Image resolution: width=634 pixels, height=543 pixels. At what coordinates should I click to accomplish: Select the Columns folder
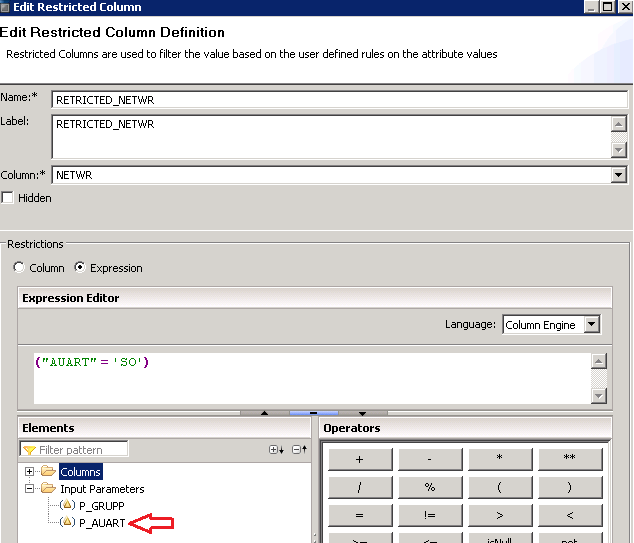(80, 472)
